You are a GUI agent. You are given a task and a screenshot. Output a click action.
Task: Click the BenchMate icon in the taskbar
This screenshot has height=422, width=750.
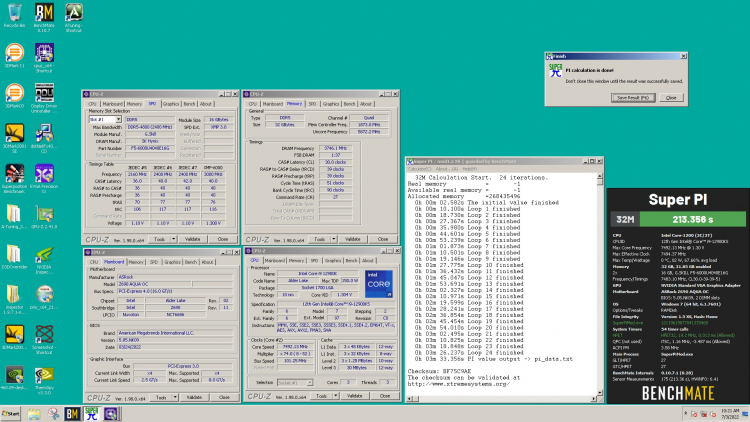[x=71, y=414]
